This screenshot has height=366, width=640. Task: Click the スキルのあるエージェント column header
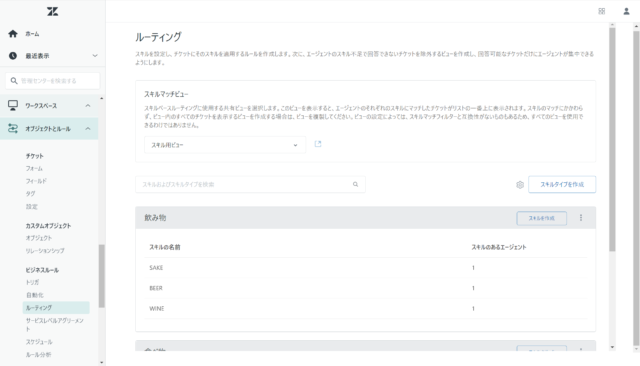click(x=499, y=247)
